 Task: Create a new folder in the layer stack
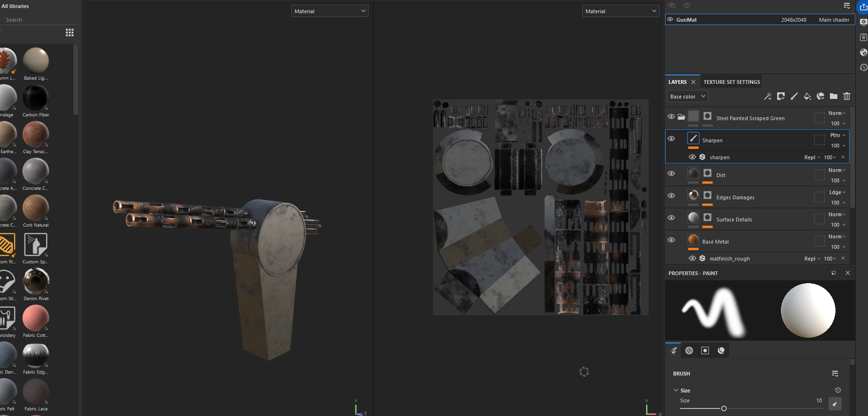[x=834, y=97]
